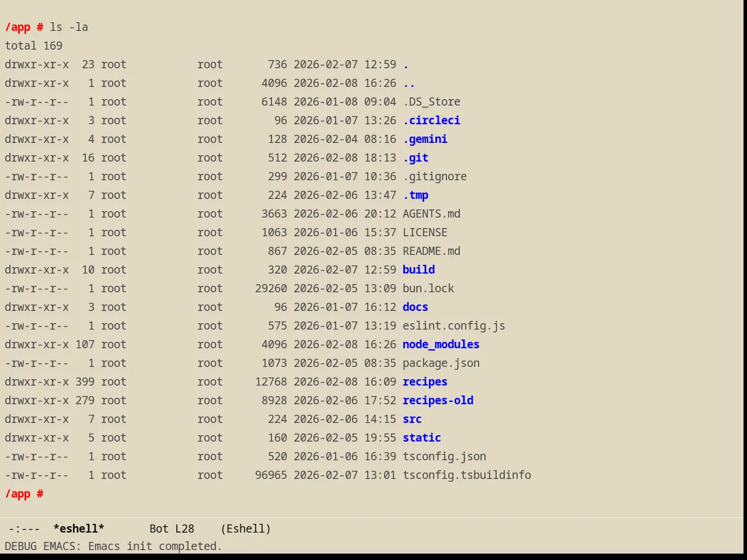Open the build directory entry

pos(418,269)
